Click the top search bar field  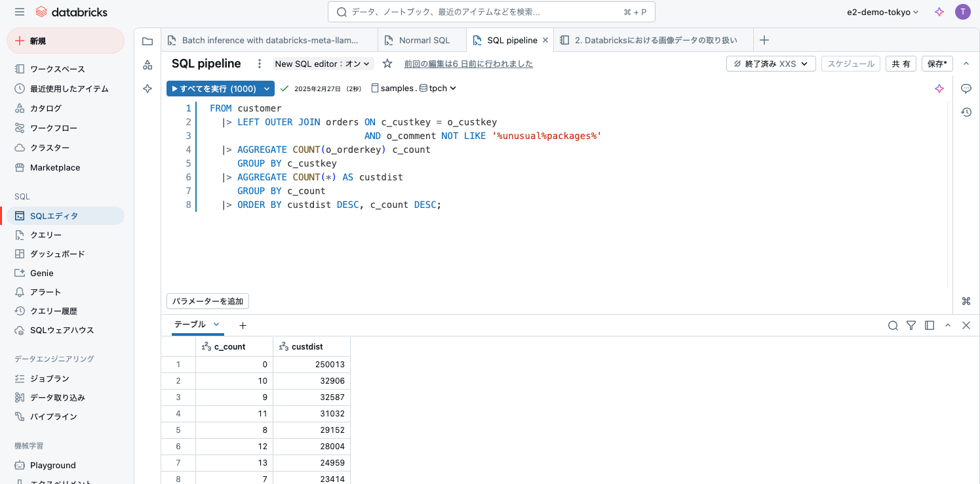[x=491, y=12]
